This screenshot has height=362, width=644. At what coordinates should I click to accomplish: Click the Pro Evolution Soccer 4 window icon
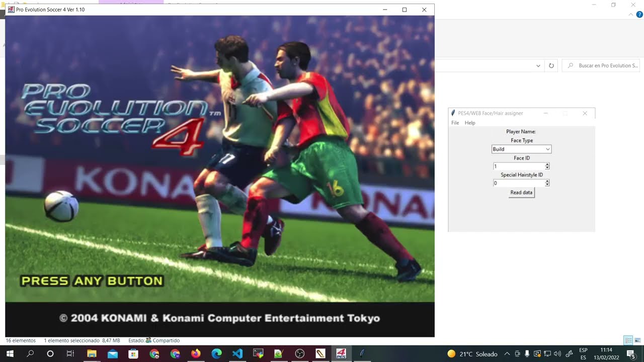[11, 10]
